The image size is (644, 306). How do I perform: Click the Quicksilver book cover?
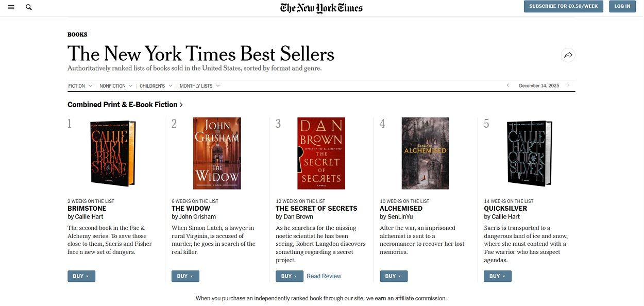pos(529,154)
